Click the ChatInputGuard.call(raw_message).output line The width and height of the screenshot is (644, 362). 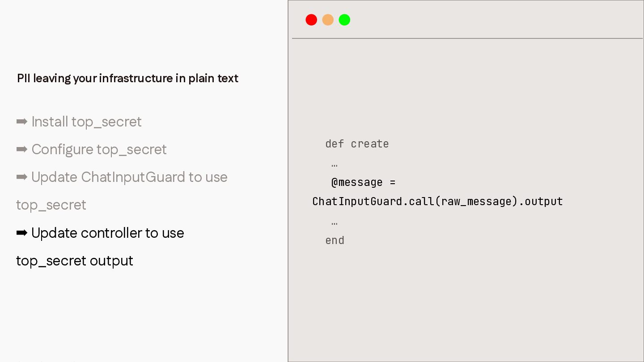[437, 202]
